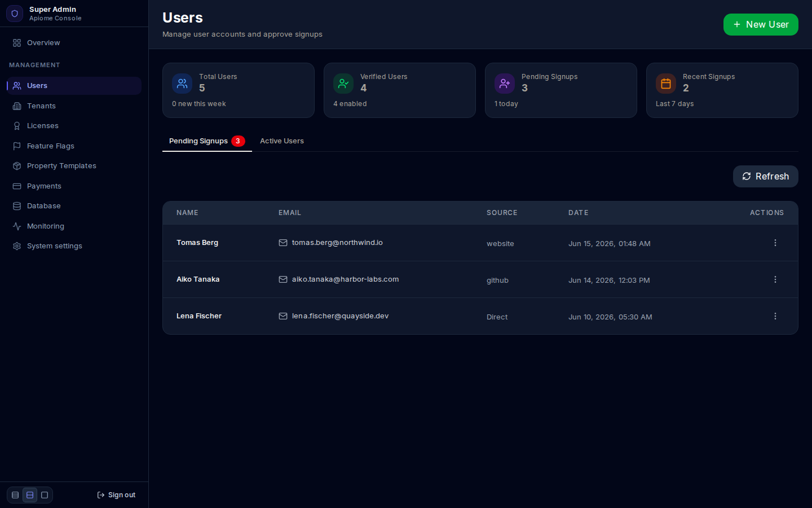Open Monitoring via the activity pulse icon
Screen dimensions: 812x508
point(17,226)
